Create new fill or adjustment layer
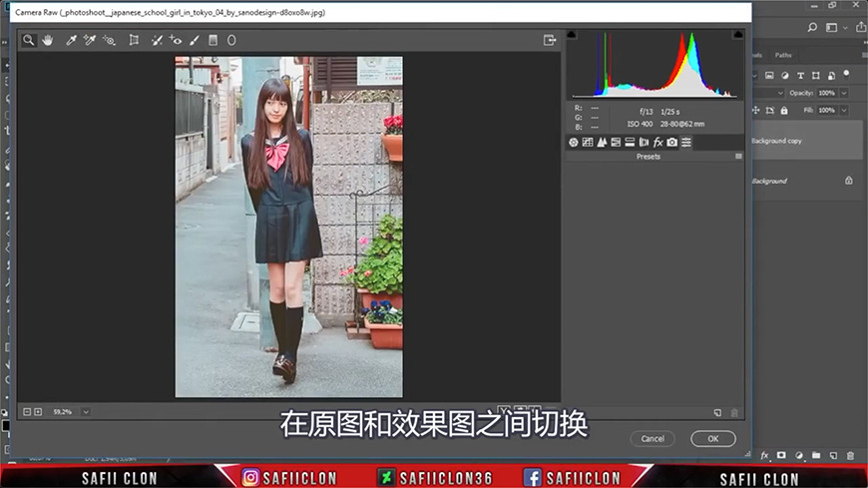The image size is (868, 488). point(799,455)
